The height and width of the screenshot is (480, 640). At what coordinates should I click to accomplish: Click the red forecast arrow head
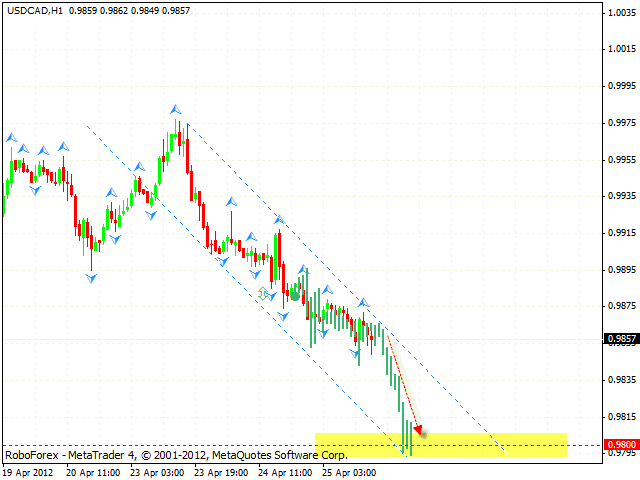[418, 431]
